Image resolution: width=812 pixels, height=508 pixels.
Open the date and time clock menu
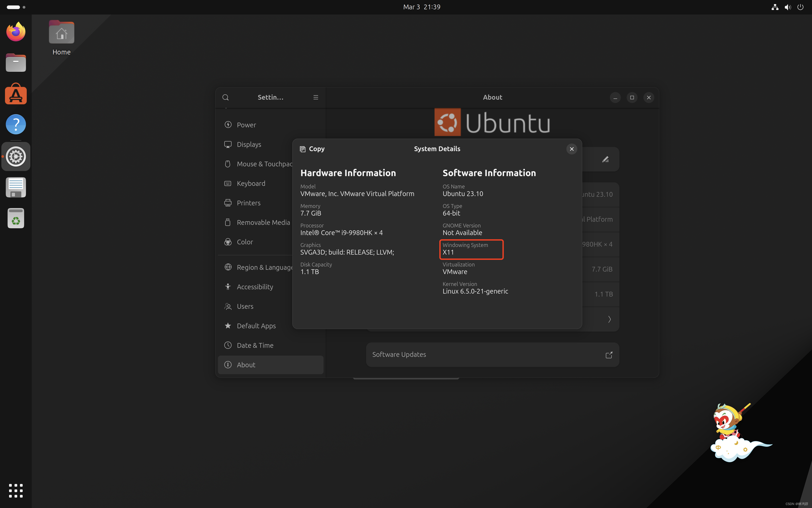pos(421,7)
